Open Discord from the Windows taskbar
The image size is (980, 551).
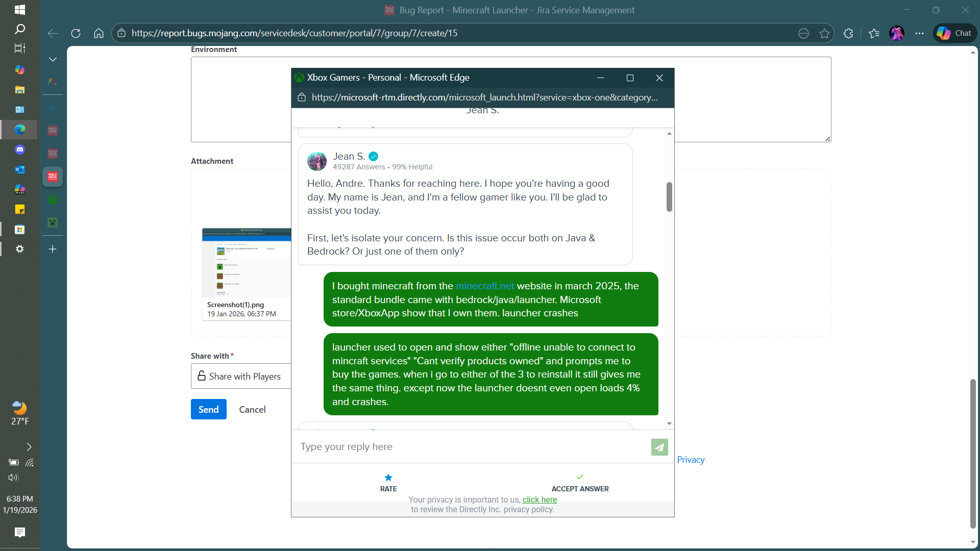[20, 149]
